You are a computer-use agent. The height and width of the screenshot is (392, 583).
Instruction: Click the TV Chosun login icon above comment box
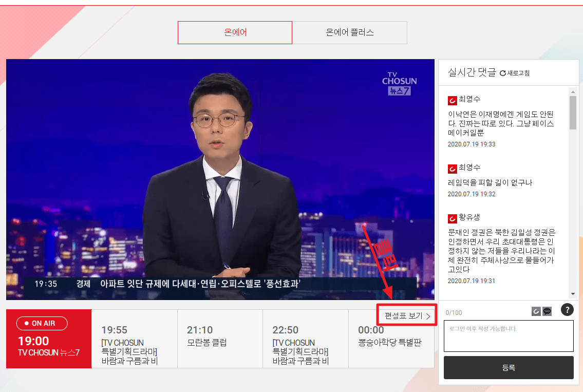[x=536, y=311]
